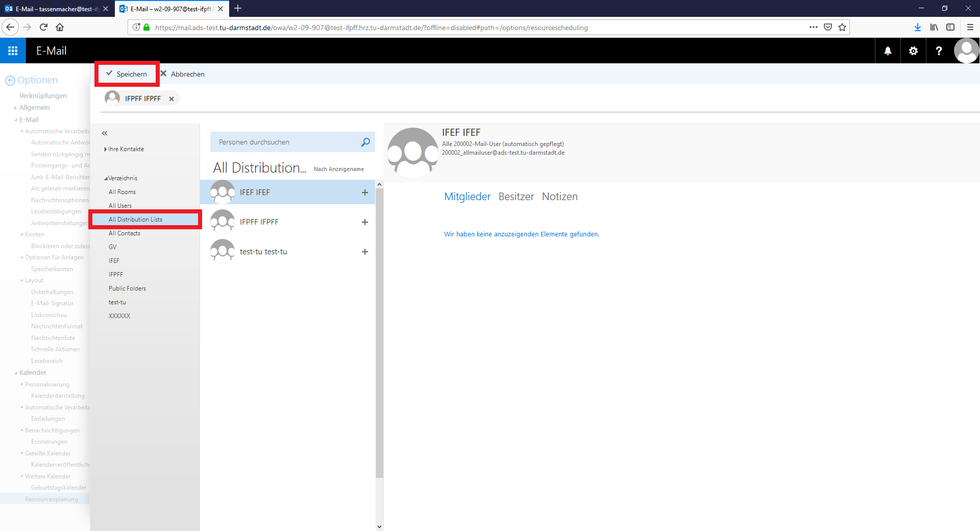980x531 pixels.
Task: Select XXXXXX directory entry
Action: (119, 316)
